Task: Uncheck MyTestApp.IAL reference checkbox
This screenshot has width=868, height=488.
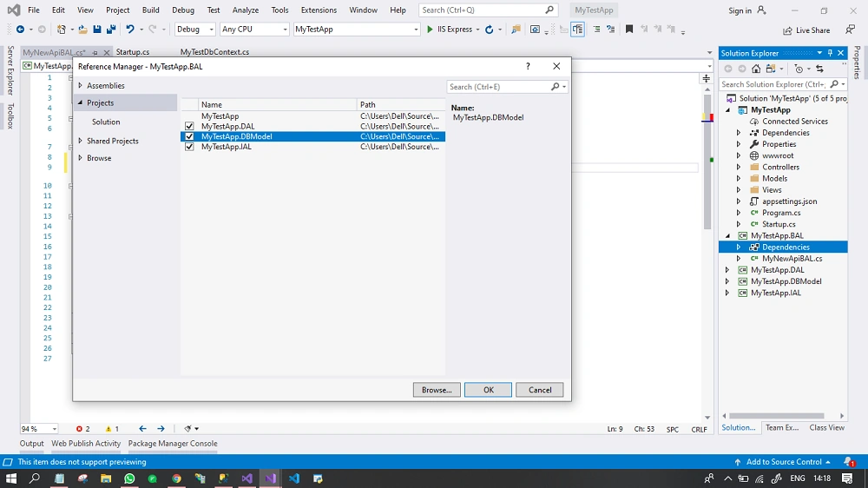Action: tap(189, 147)
